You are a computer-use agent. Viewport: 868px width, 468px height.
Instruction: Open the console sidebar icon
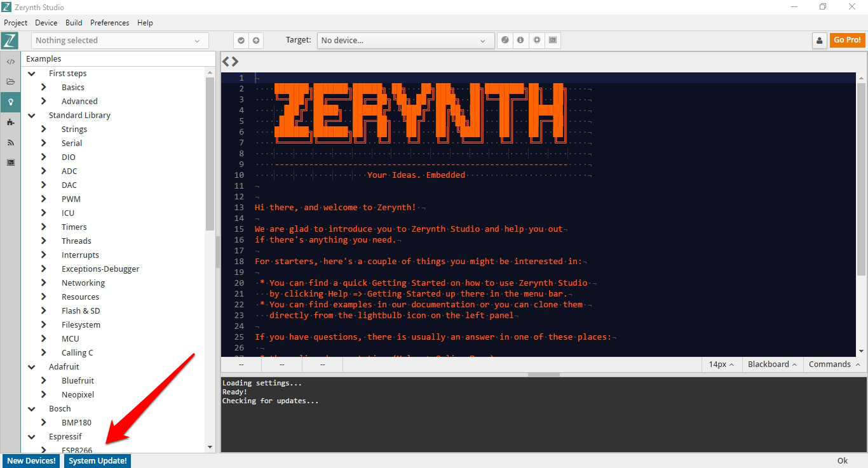click(10, 163)
